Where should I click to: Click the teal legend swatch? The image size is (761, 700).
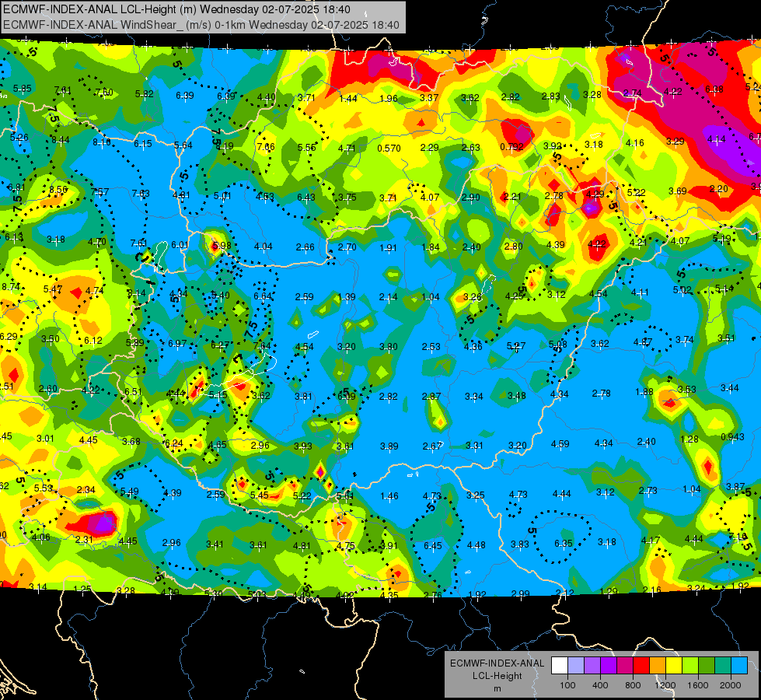pyautogui.click(x=723, y=666)
